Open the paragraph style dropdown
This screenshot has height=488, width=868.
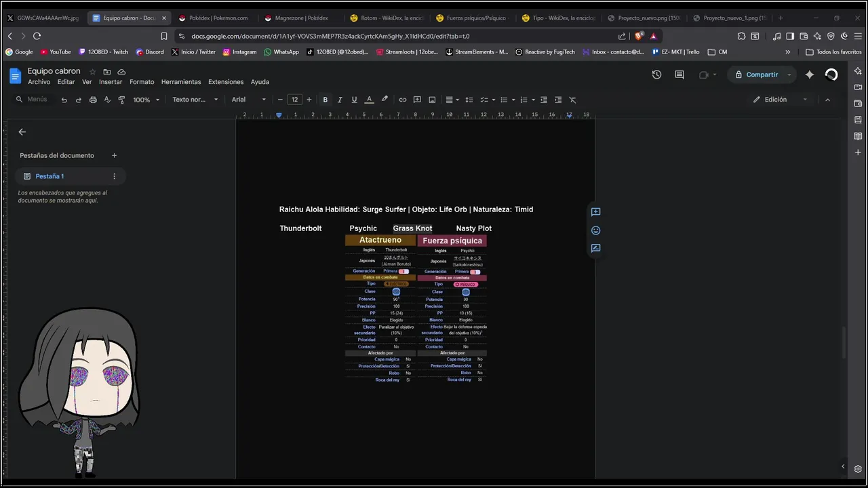(x=195, y=100)
